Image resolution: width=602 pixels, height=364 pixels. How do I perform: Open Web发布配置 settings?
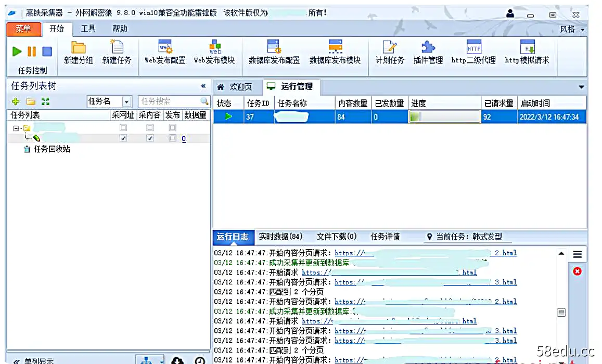[165, 53]
